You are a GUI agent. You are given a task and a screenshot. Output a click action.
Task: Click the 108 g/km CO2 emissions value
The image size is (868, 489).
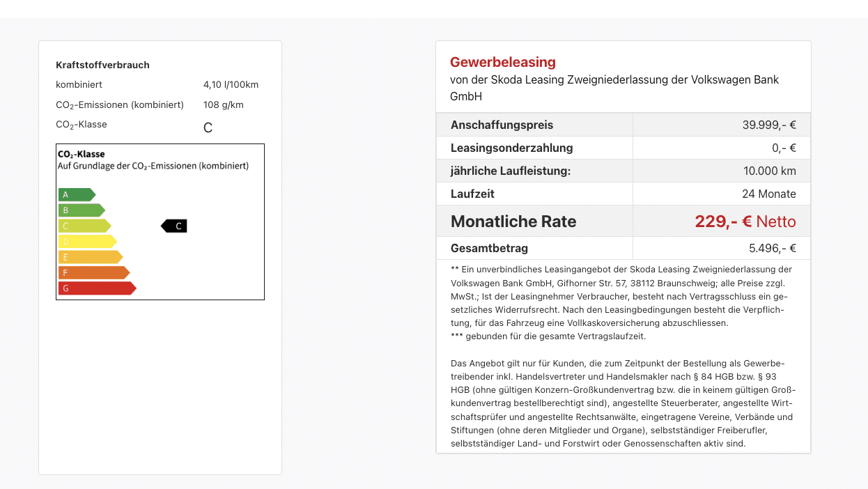point(224,104)
